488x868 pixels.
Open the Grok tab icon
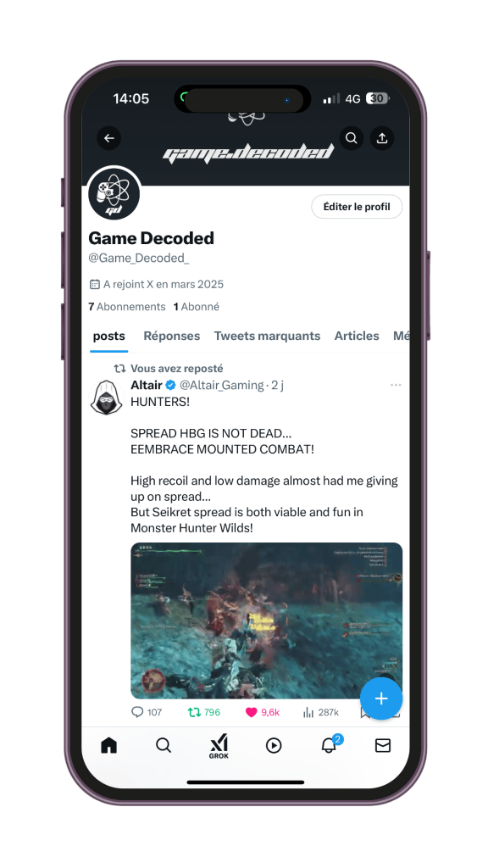tap(219, 746)
